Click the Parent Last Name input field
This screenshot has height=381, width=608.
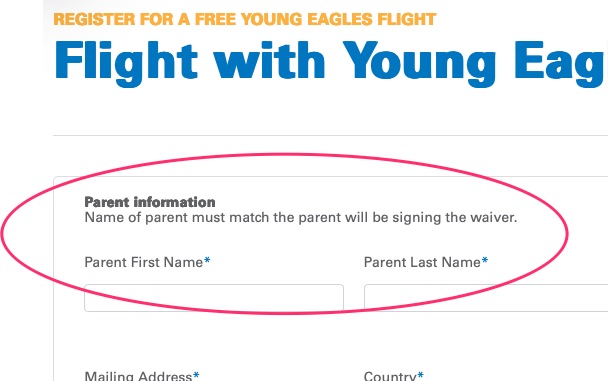click(x=486, y=298)
